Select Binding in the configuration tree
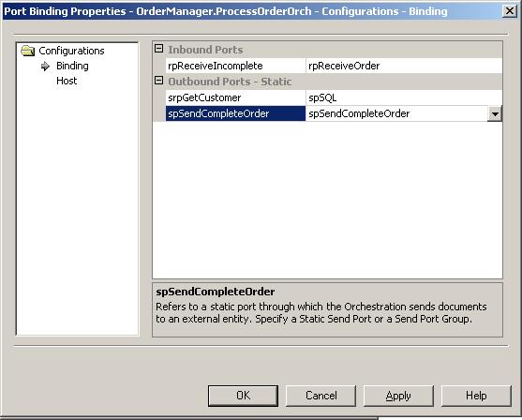This screenshot has width=522, height=420. (72, 66)
